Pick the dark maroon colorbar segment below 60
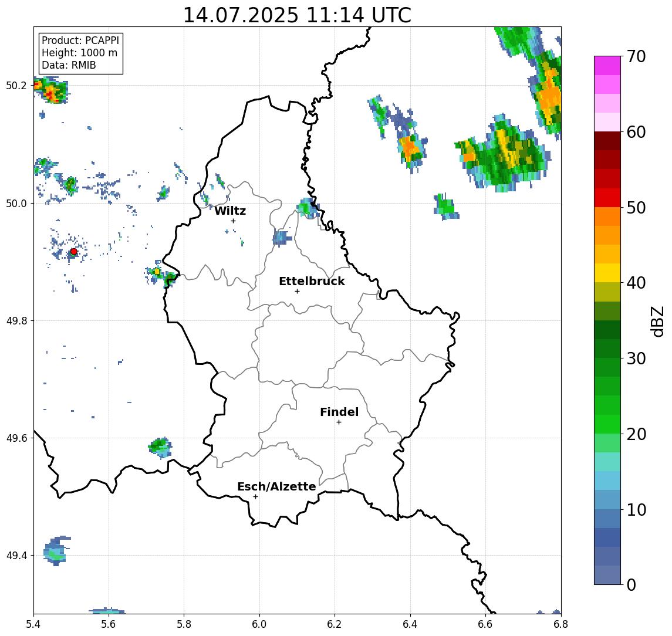Screen dimensions: 672x636 607,141
